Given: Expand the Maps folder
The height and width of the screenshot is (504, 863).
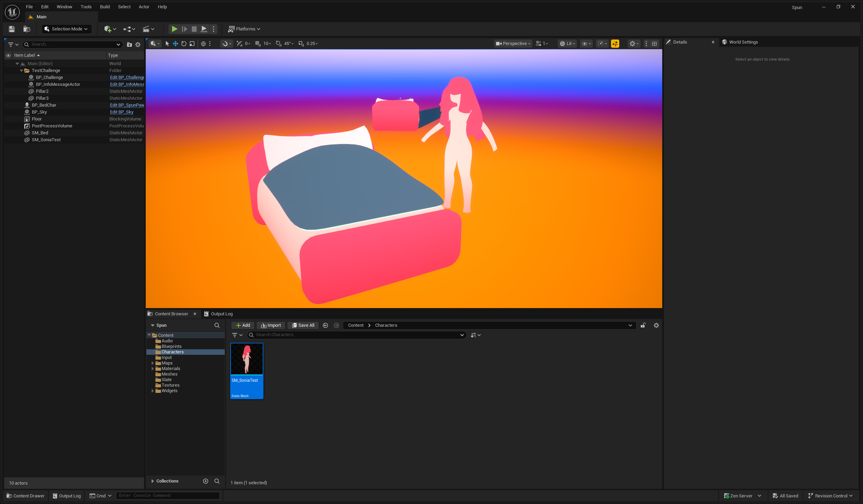Looking at the screenshot, I should click(x=153, y=363).
